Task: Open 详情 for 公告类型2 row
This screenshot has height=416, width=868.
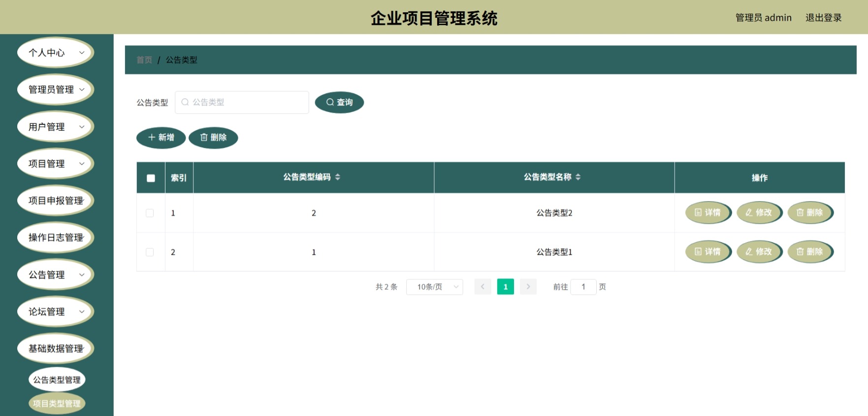Action: [708, 212]
